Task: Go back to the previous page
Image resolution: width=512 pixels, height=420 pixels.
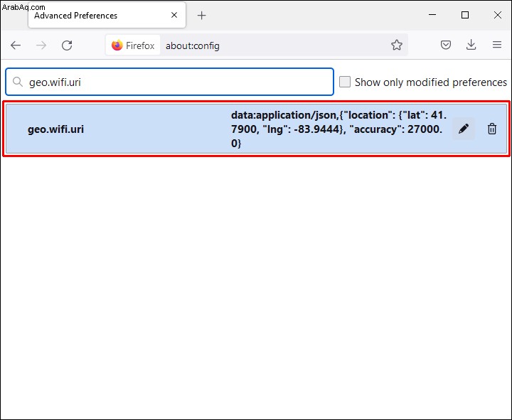Action: [16, 45]
